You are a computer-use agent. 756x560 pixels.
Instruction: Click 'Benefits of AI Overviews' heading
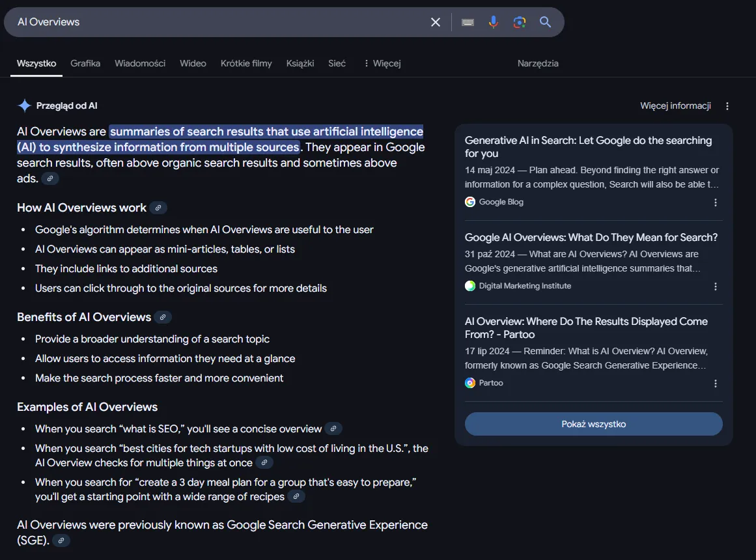coord(84,317)
